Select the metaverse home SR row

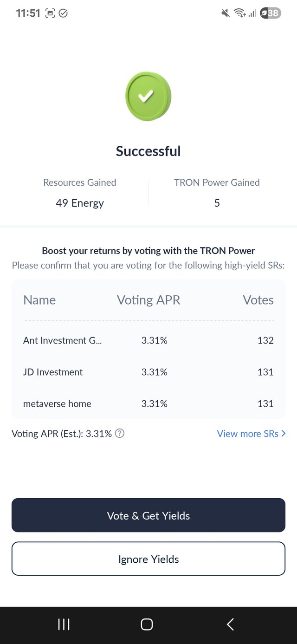[148, 403]
